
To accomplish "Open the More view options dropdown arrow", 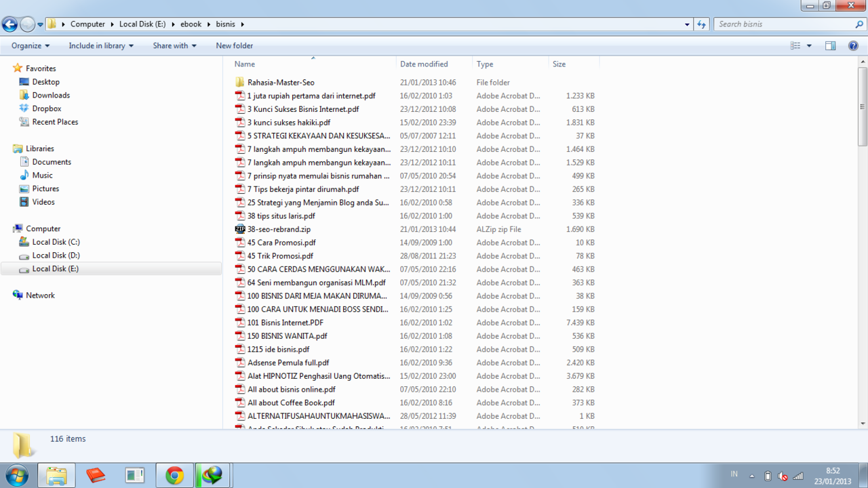I will point(809,46).
